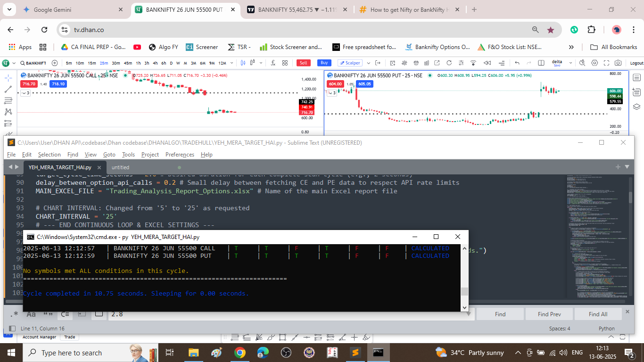This screenshot has height=362, width=644.
Task: Click the add symbol plus icon
Action: [x=55, y=63]
